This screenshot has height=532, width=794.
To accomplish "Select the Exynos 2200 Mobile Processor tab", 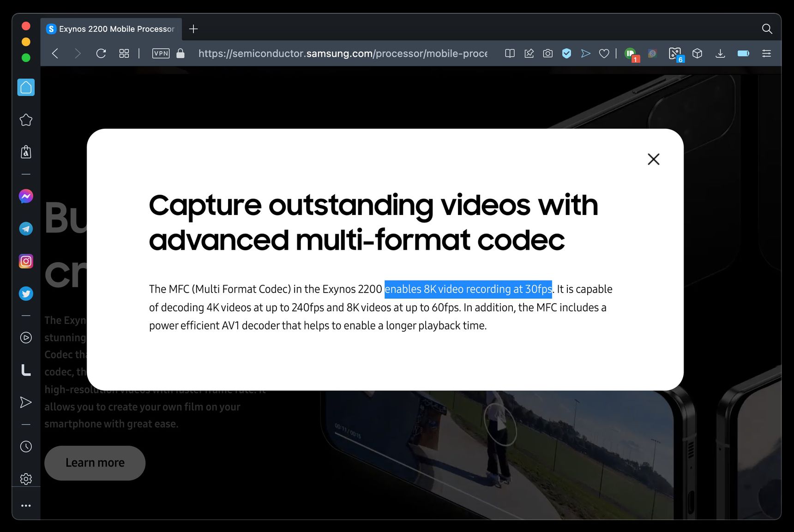I will (x=111, y=29).
